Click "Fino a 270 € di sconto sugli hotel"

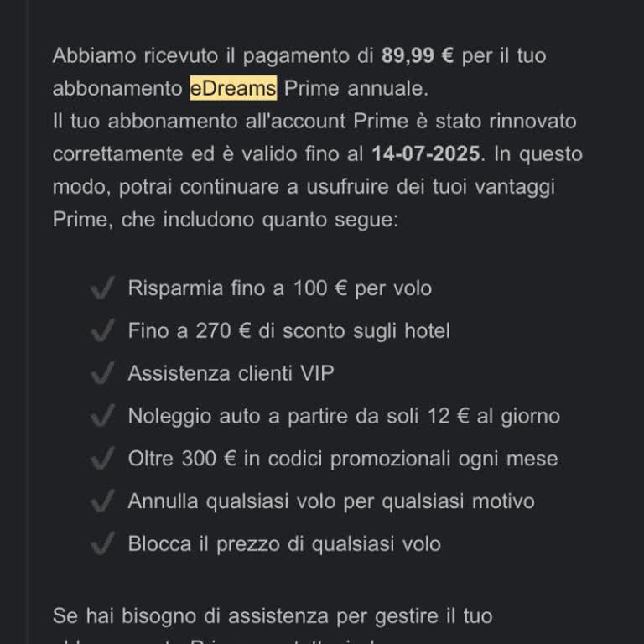pos(288,331)
